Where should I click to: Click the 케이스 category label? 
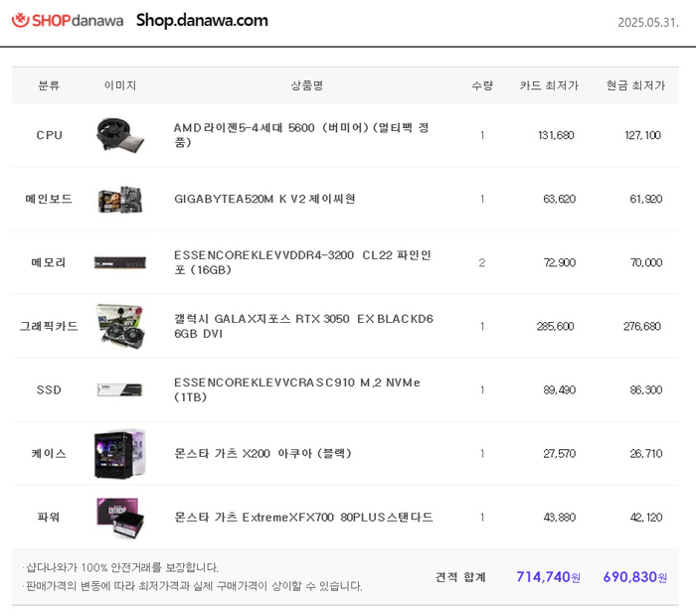[x=49, y=454]
